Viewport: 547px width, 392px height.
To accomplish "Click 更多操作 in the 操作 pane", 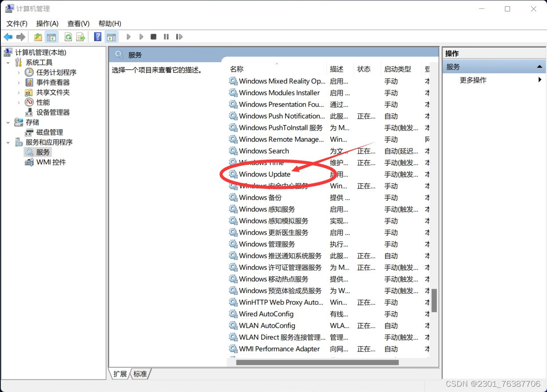I will 473,80.
